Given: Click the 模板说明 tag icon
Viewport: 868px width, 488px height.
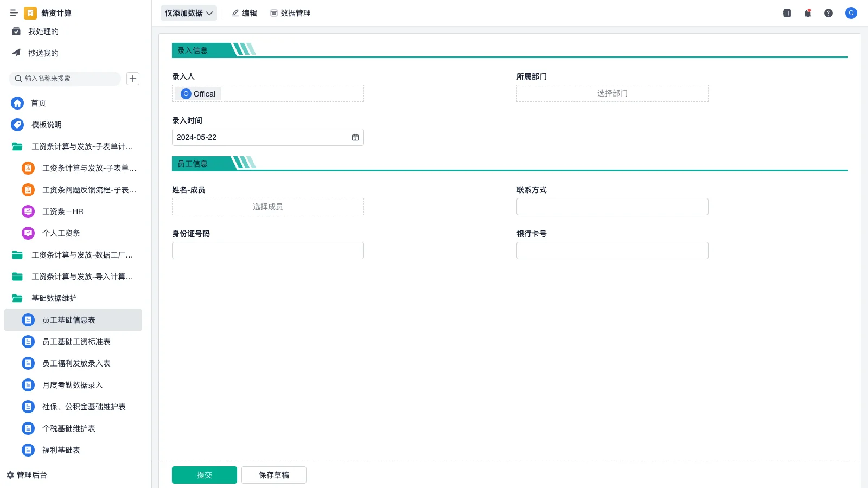Looking at the screenshot, I should 17,125.
